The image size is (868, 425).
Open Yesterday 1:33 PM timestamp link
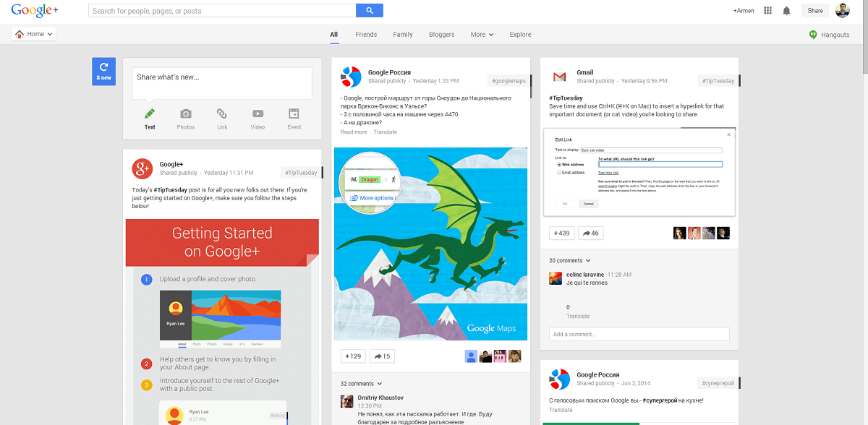click(435, 81)
